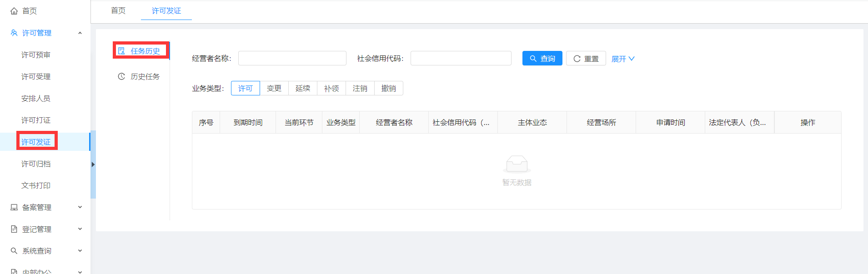Click the 社会信用代码 input field
The height and width of the screenshot is (274, 868).
(461, 58)
